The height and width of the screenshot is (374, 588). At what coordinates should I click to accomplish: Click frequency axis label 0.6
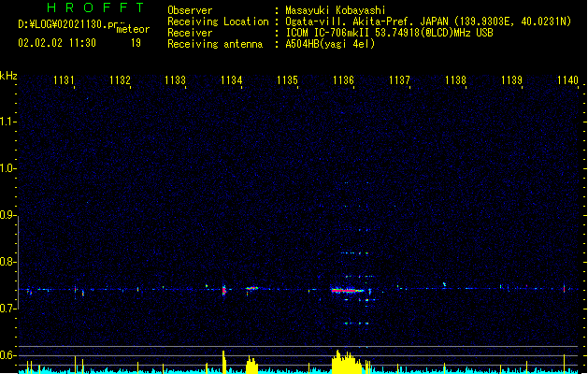[x=8, y=355]
